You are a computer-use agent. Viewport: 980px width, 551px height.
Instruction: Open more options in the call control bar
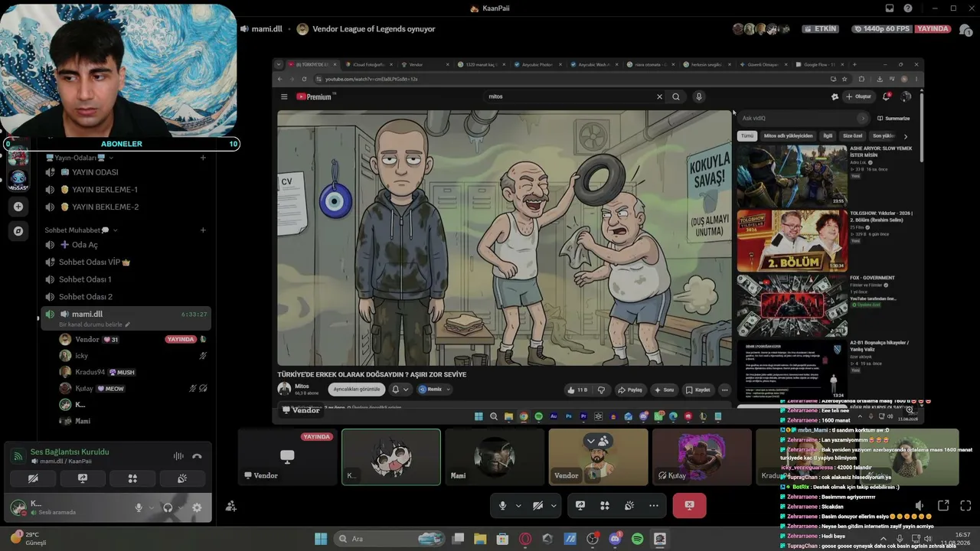click(x=653, y=506)
